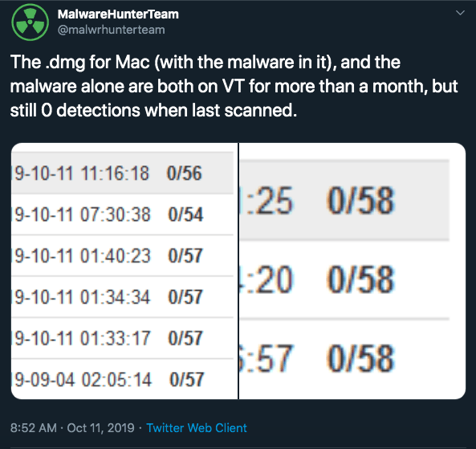476x449 pixels.
Task: Select the 9-09-04 02:05:14 scan row
Action: [122, 379]
